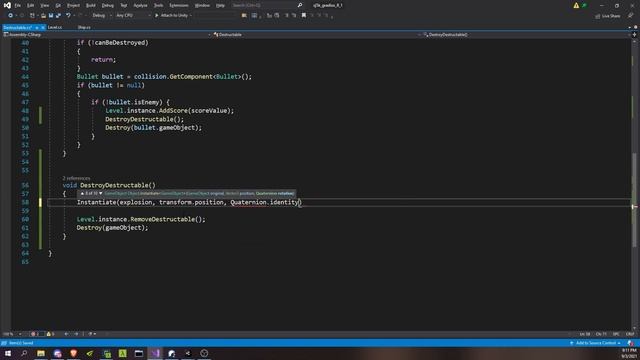
Task: Click previous overload arrow in signature tooltip
Action: point(82,193)
